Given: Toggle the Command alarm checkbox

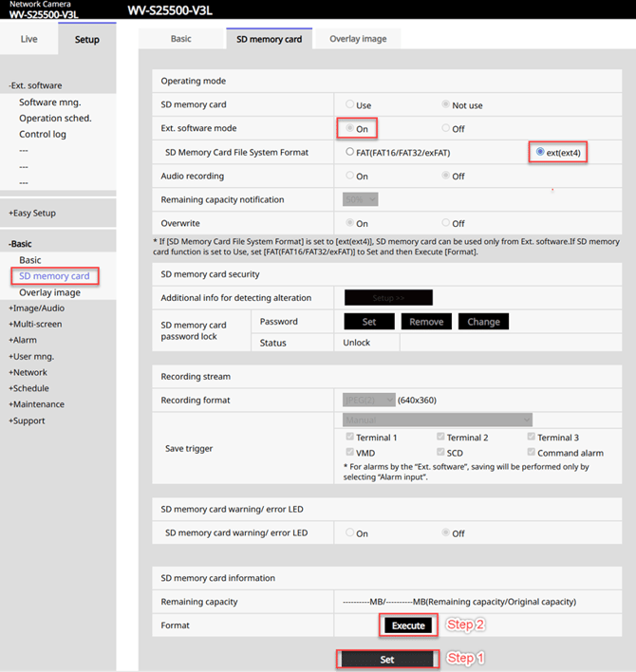Looking at the screenshot, I should pos(531,453).
